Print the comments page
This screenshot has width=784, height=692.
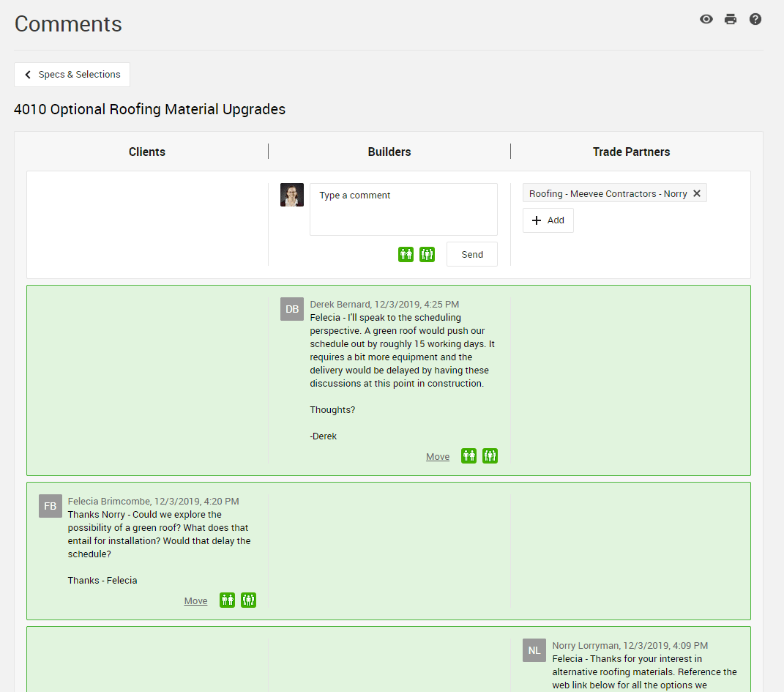pyautogui.click(x=731, y=19)
